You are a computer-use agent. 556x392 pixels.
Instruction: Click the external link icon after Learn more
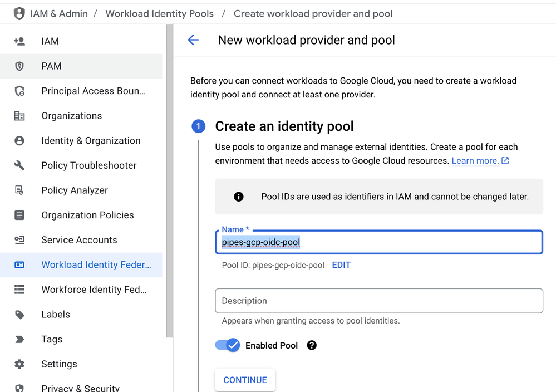505,161
